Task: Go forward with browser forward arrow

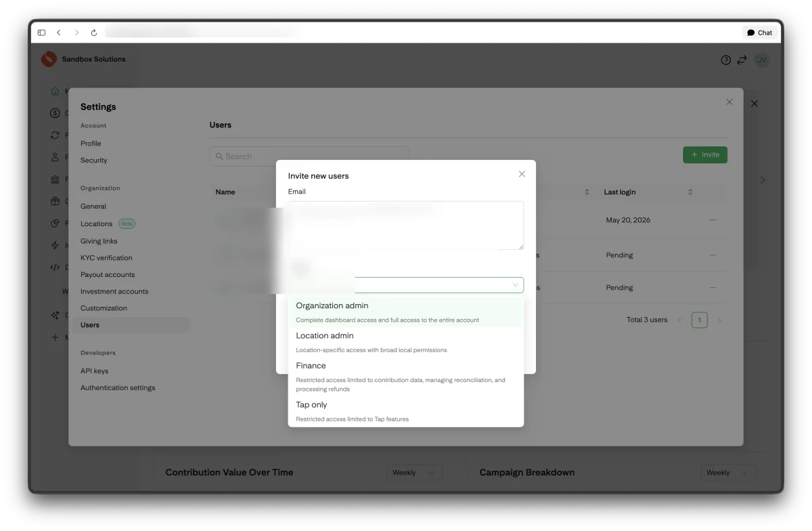Action: pyautogui.click(x=76, y=33)
